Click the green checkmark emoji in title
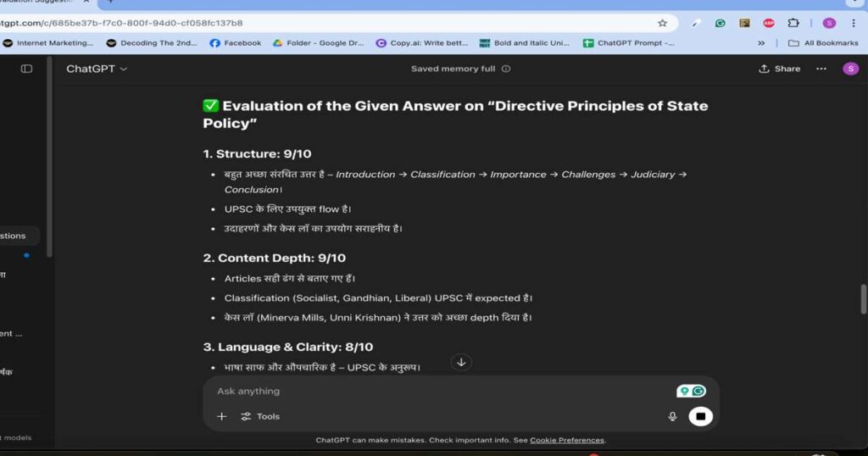Viewport: 868px width, 456px height. click(x=210, y=106)
